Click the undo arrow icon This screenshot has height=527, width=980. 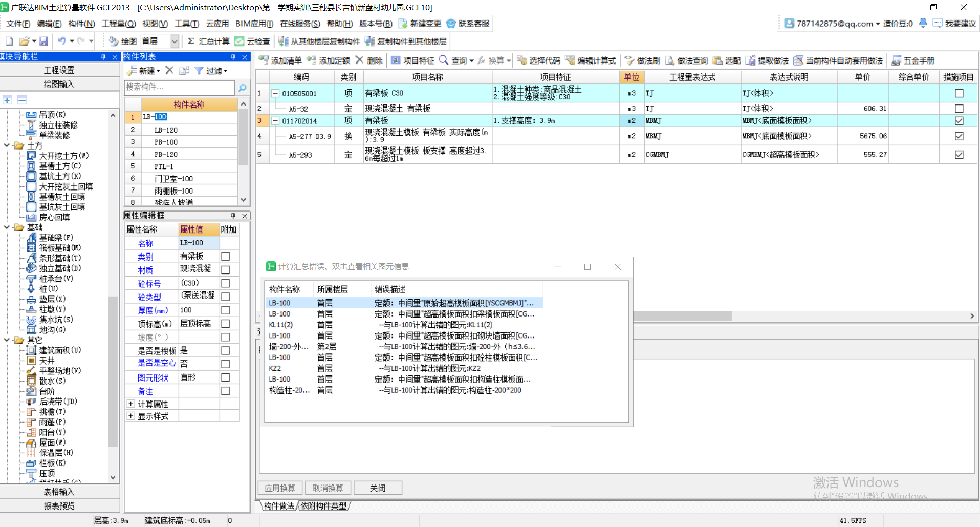62,41
